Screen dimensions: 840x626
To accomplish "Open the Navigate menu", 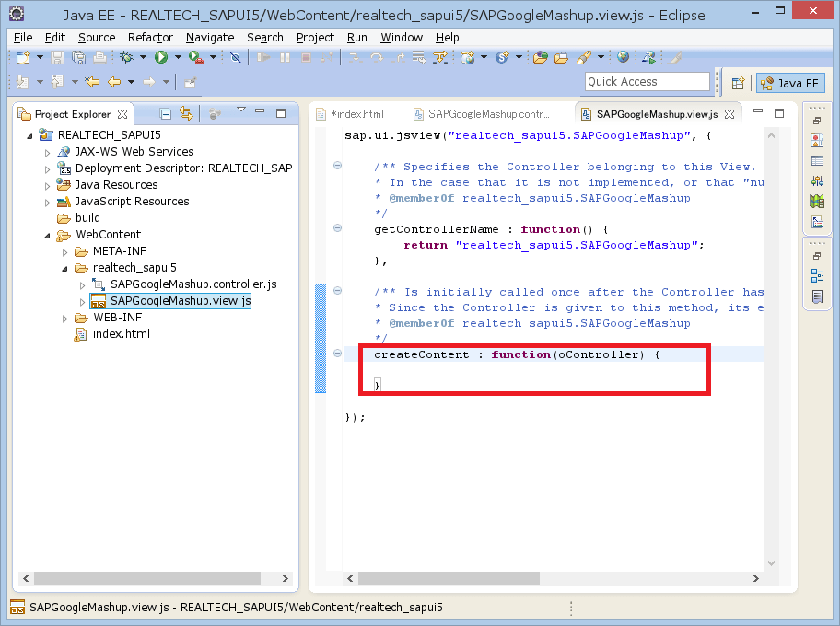I will tap(210, 38).
